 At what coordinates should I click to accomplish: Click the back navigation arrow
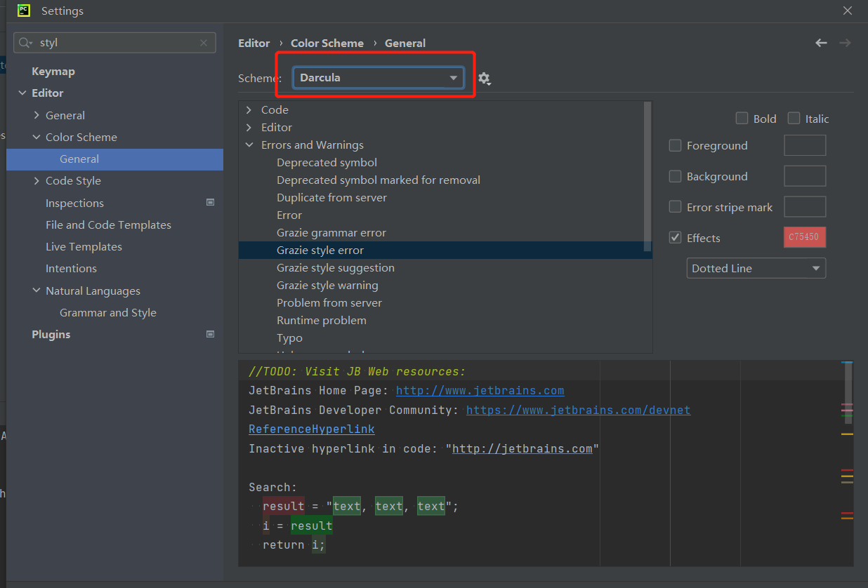(x=821, y=43)
